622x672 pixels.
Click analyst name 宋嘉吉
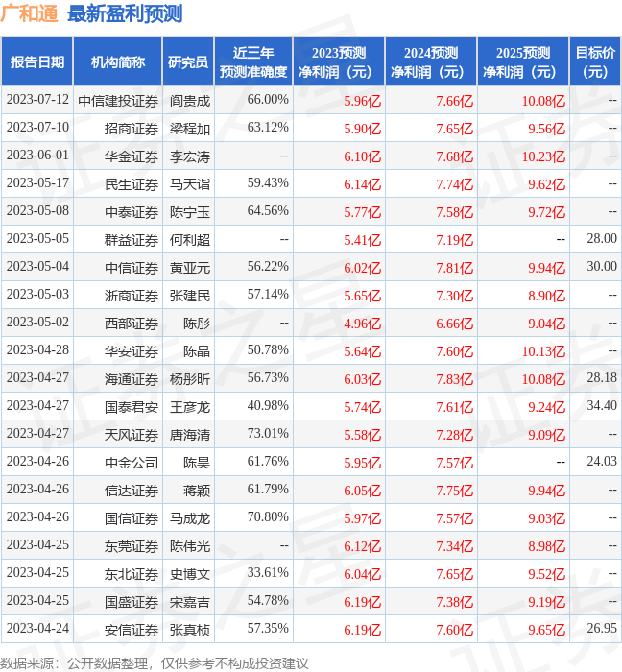click(190, 603)
